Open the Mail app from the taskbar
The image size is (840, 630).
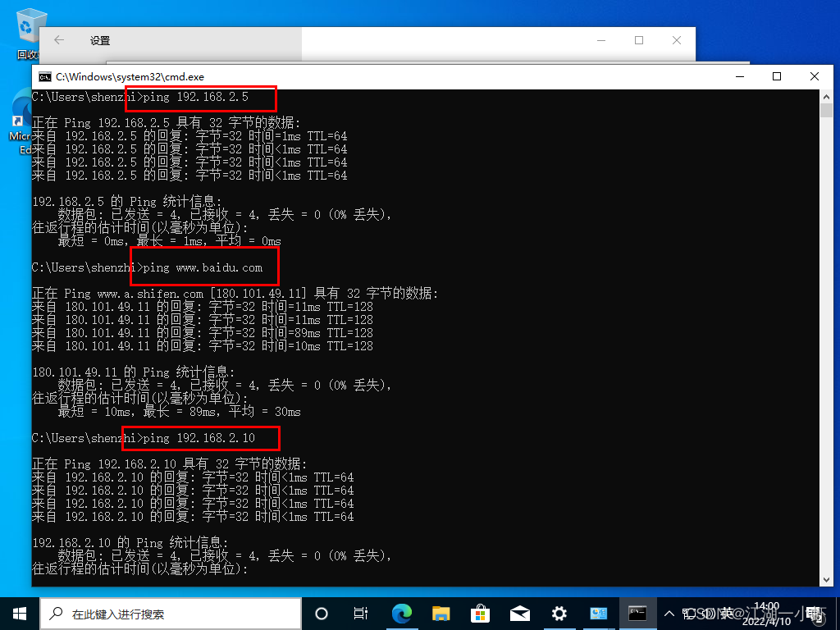[x=519, y=614]
